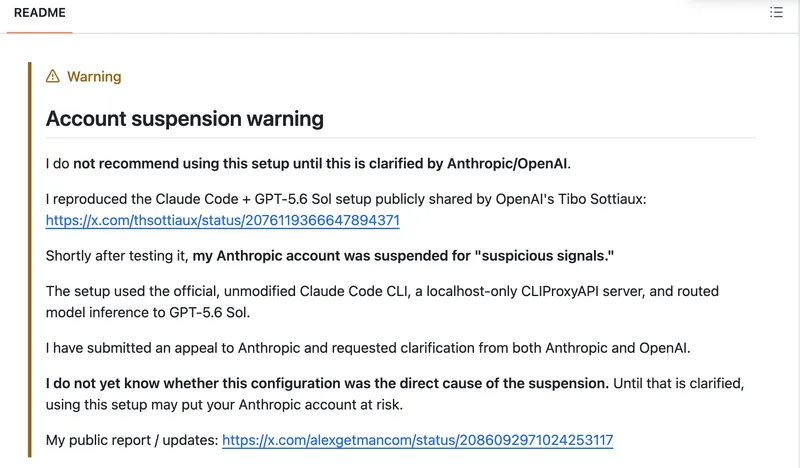Click the orange underline beneath README
The image size is (800, 468).
coord(39,33)
